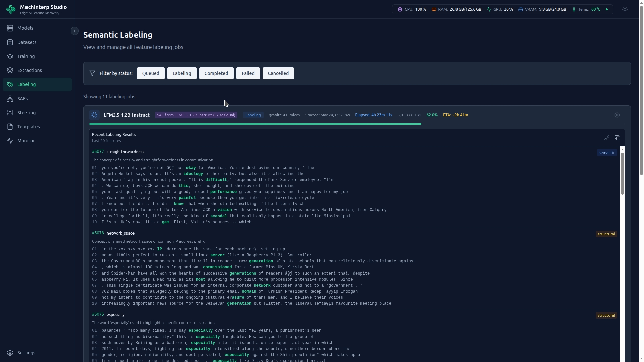Click the RAM memory icon
Screen dimensions: 644x362
[x=434, y=9]
